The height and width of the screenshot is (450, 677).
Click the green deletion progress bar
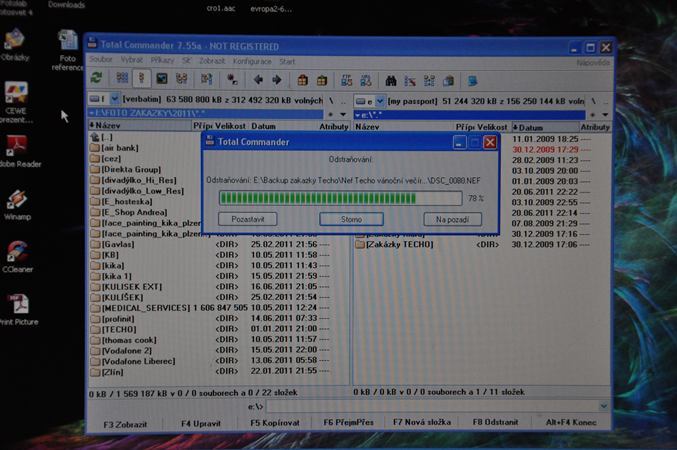tap(340, 198)
